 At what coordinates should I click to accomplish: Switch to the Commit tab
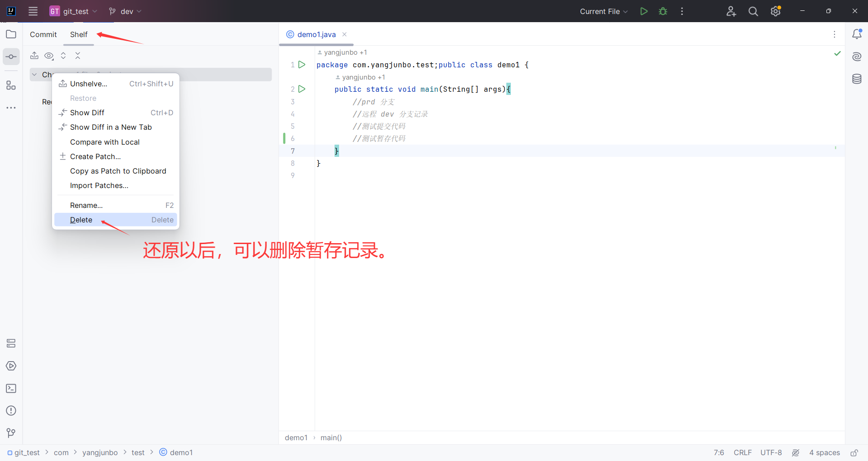(x=43, y=34)
